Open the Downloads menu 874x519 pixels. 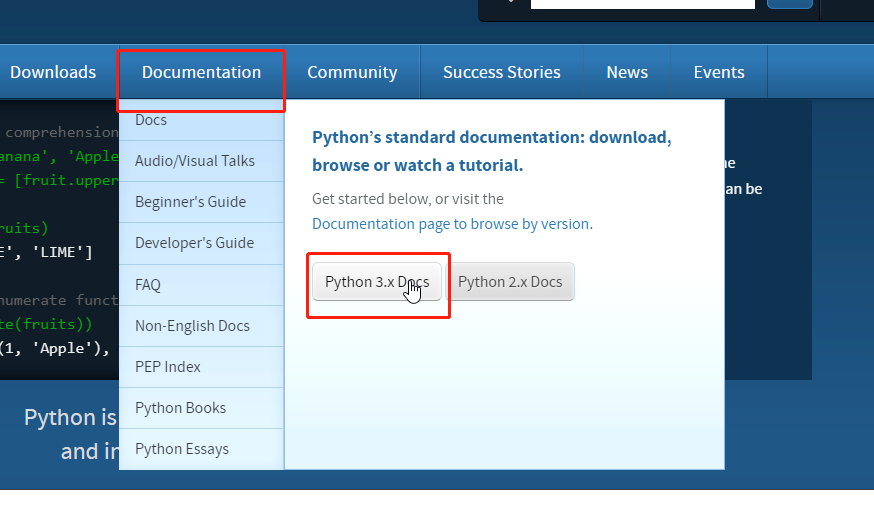point(53,72)
